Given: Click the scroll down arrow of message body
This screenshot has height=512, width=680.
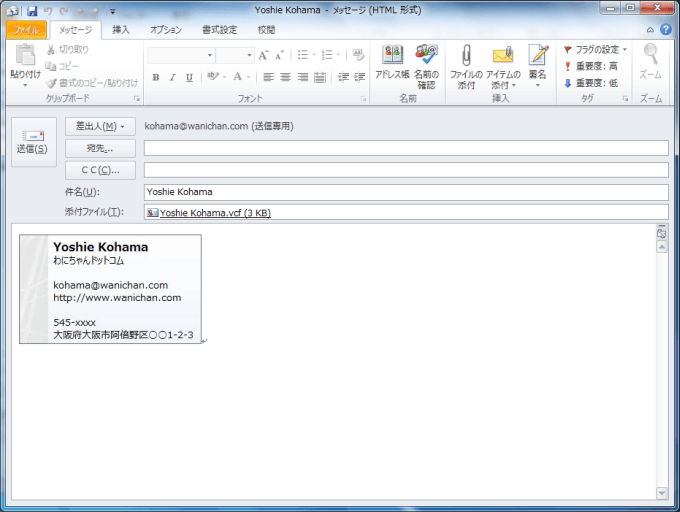Looking at the screenshot, I should 662,493.
